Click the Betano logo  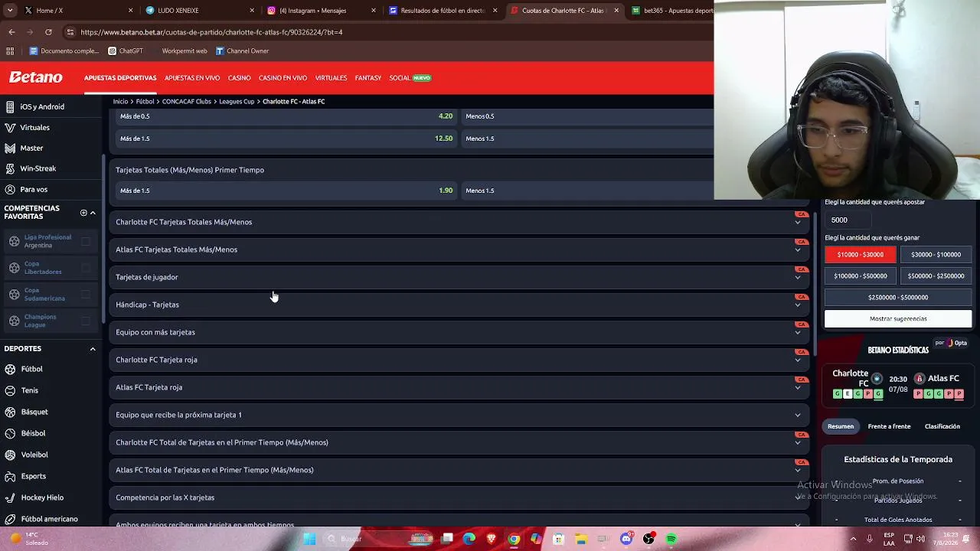[x=36, y=77]
